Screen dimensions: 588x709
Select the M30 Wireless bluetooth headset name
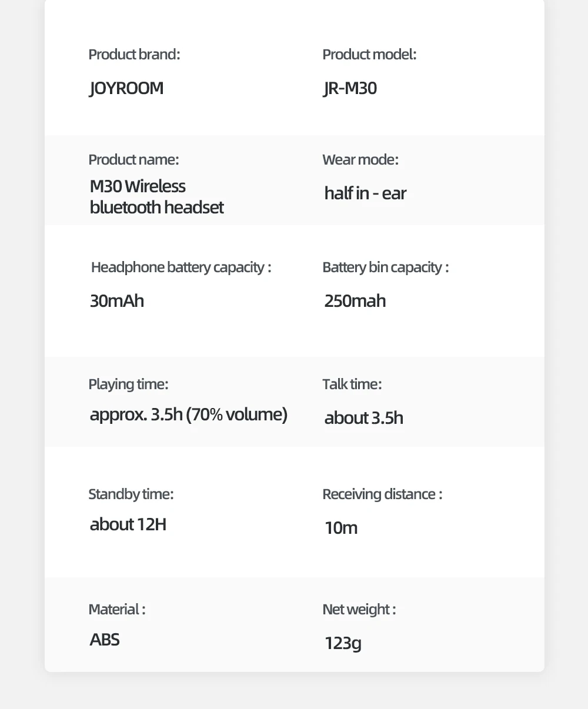(156, 196)
